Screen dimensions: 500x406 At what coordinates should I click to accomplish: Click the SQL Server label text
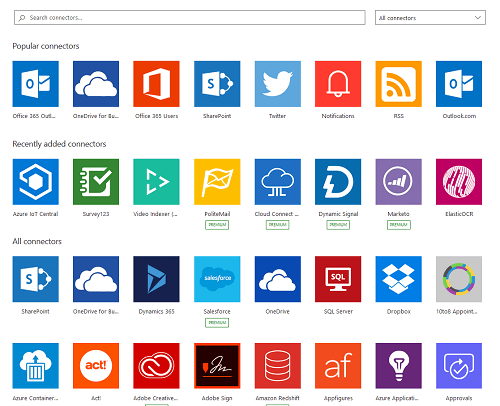[x=338, y=311]
